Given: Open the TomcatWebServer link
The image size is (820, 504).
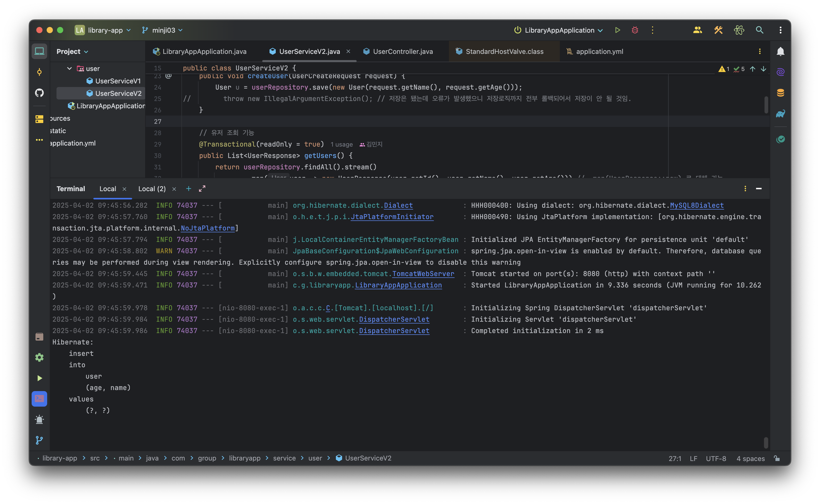Looking at the screenshot, I should pos(423,274).
